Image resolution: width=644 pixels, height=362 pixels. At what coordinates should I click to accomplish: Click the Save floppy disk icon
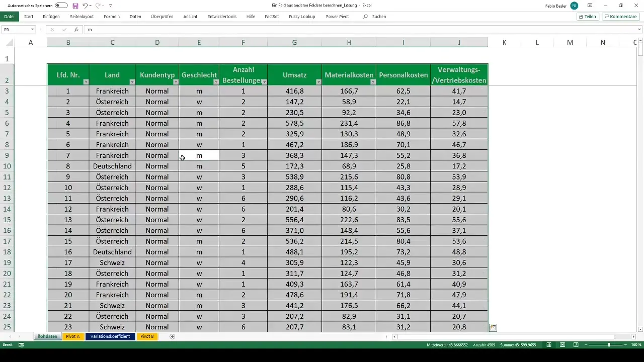point(75,6)
